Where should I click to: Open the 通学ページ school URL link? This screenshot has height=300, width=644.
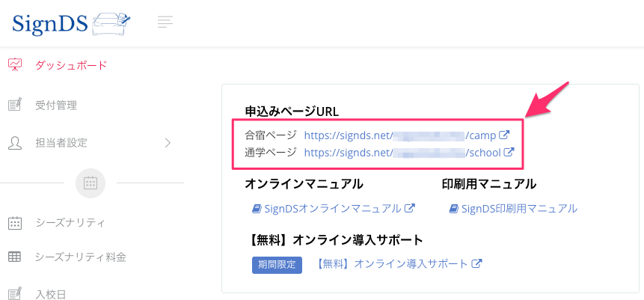pyautogui.click(x=408, y=153)
